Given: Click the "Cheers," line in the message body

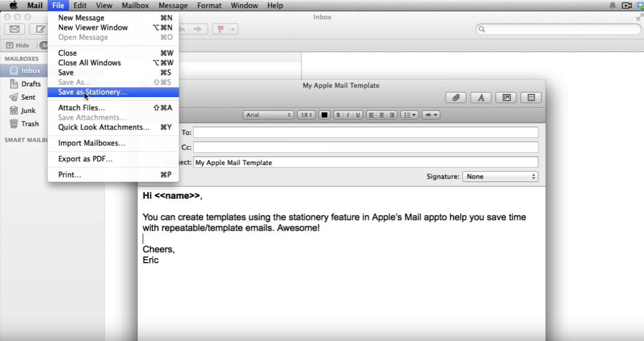Looking at the screenshot, I should pos(159,249).
